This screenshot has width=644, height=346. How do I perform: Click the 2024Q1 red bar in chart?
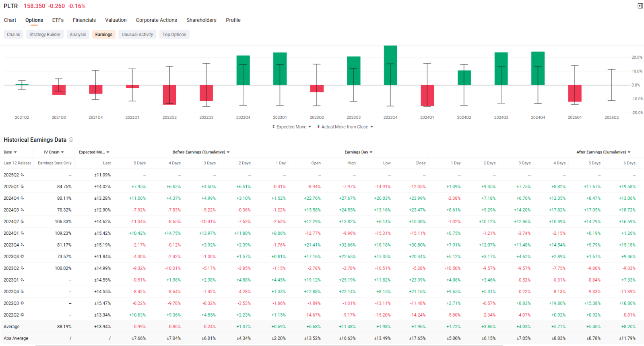pos(427,95)
